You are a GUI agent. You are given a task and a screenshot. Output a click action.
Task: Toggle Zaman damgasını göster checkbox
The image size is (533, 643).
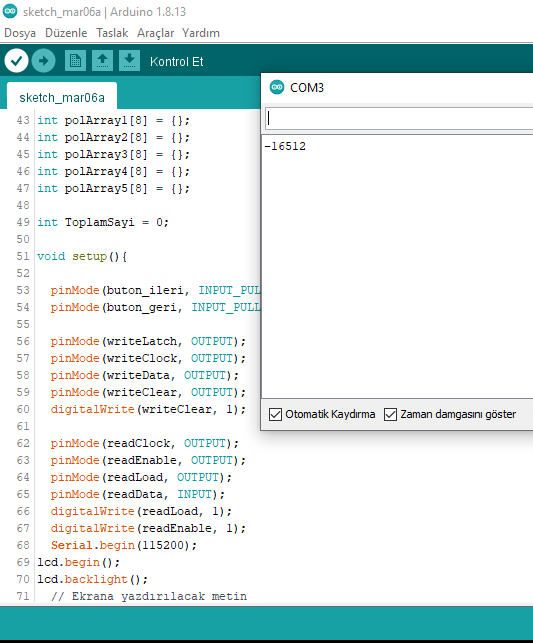390,414
